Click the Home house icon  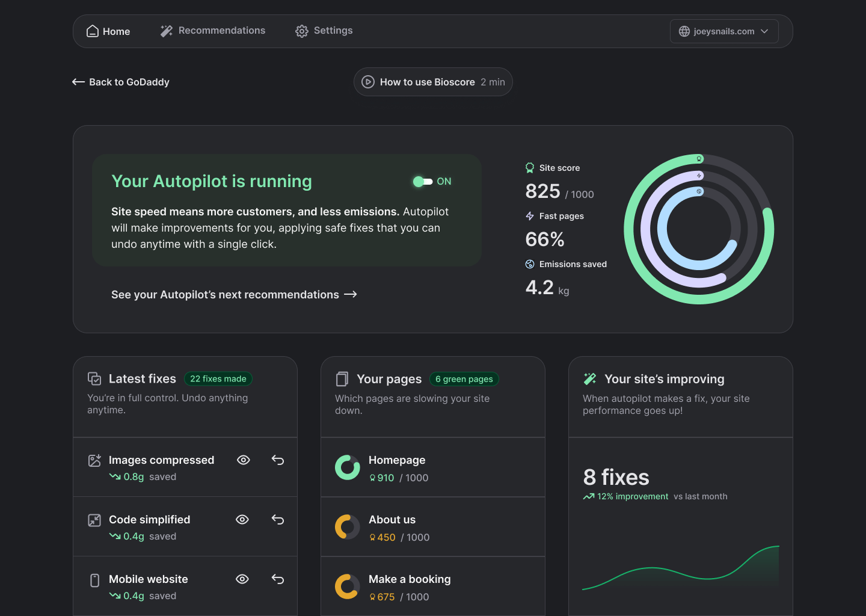tap(93, 31)
